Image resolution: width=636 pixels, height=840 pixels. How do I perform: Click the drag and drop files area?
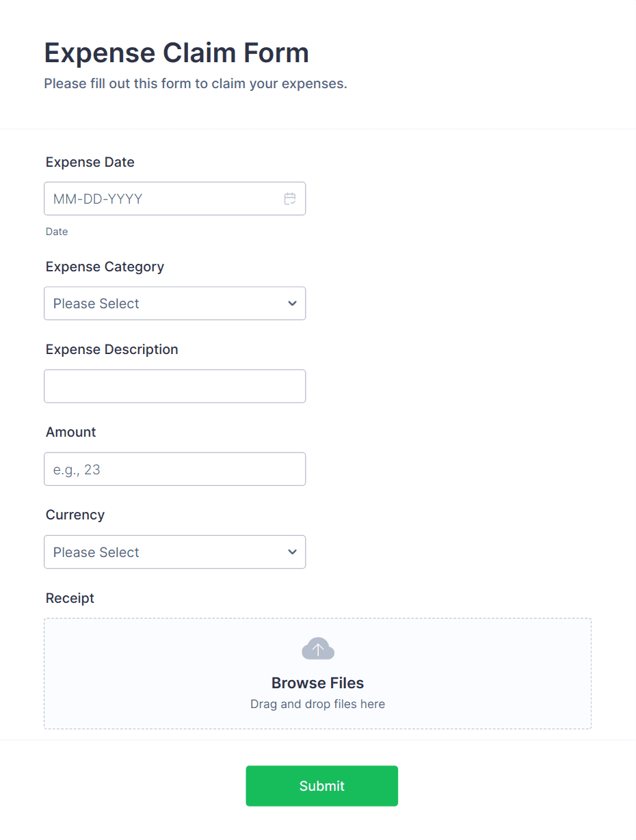point(317,703)
